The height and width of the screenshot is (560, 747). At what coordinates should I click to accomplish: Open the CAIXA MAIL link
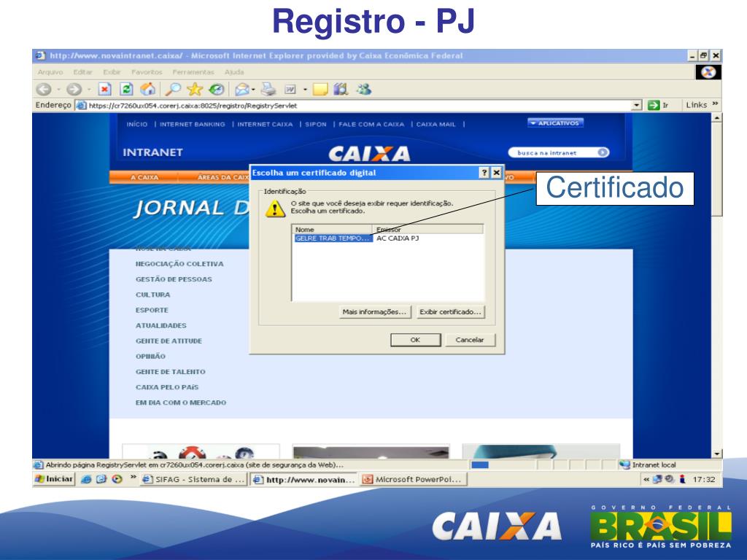436,124
